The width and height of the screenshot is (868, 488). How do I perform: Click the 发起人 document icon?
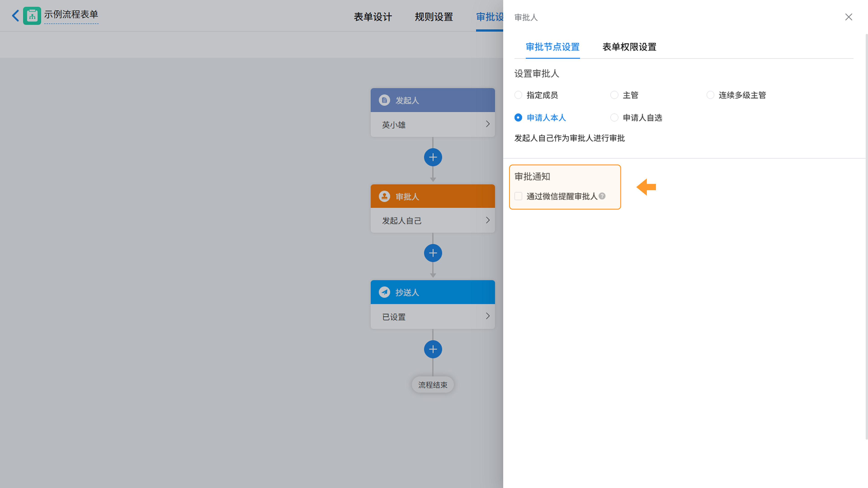[x=384, y=100]
